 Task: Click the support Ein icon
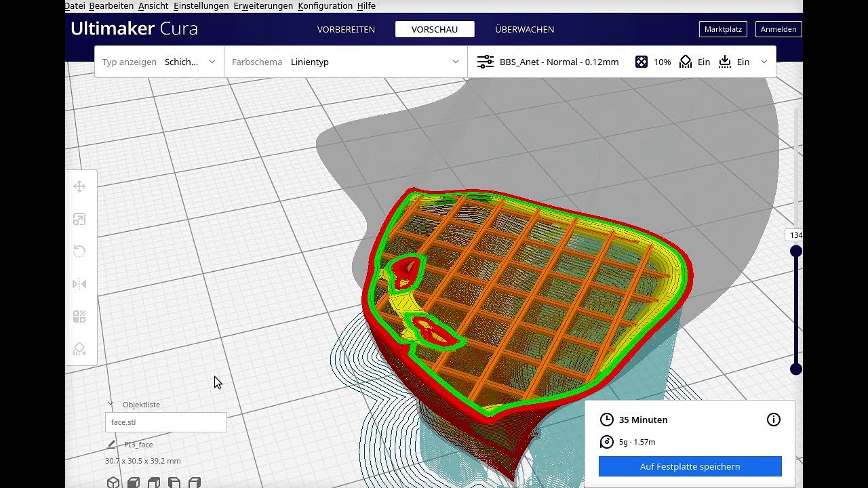686,62
